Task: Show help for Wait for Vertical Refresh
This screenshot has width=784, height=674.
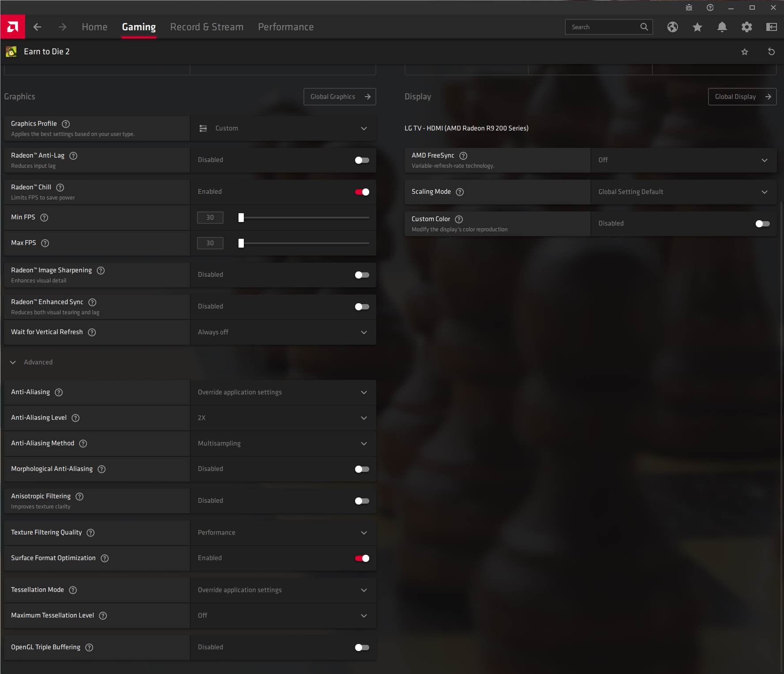Action: [92, 332]
